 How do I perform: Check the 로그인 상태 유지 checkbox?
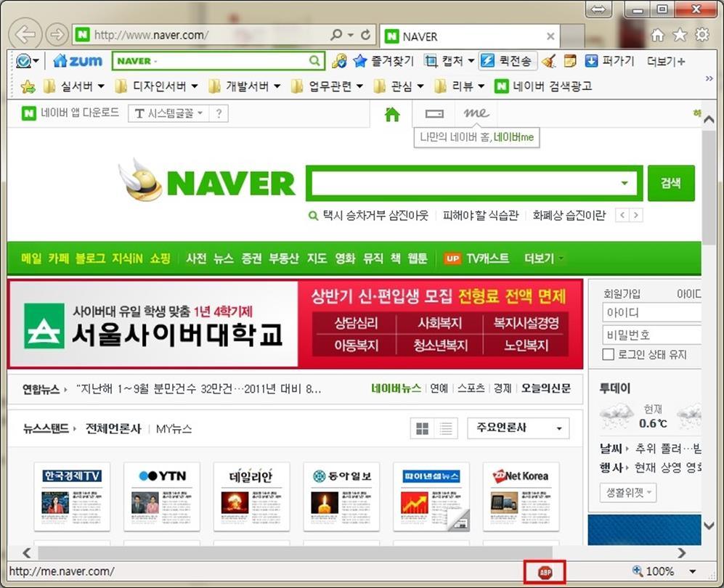(x=608, y=354)
